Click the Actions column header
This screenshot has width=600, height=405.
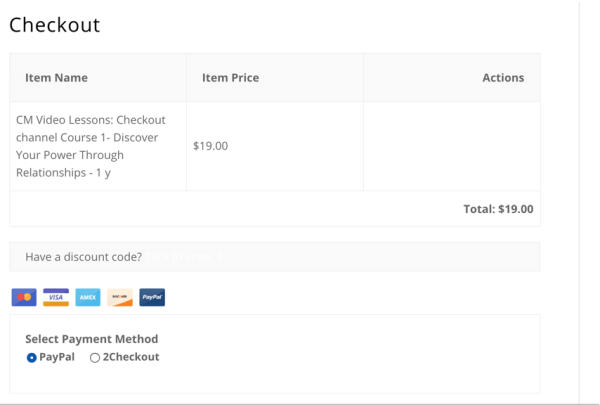tap(503, 78)
